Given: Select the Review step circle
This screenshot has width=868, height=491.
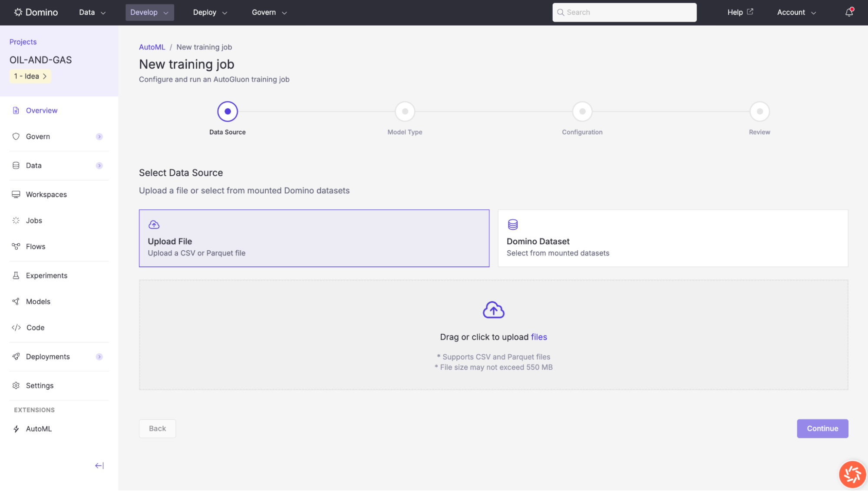Looking at the screenshot, I should [759, 111].
